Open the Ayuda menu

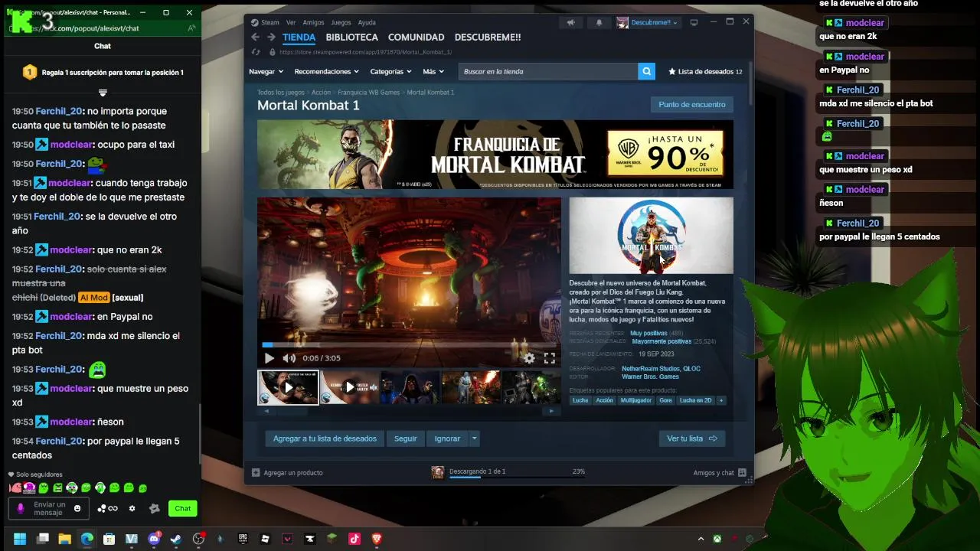click(367, 22)
